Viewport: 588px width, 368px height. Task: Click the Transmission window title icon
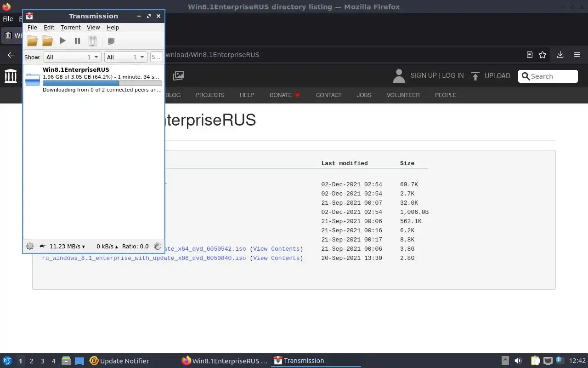(29, 16)
